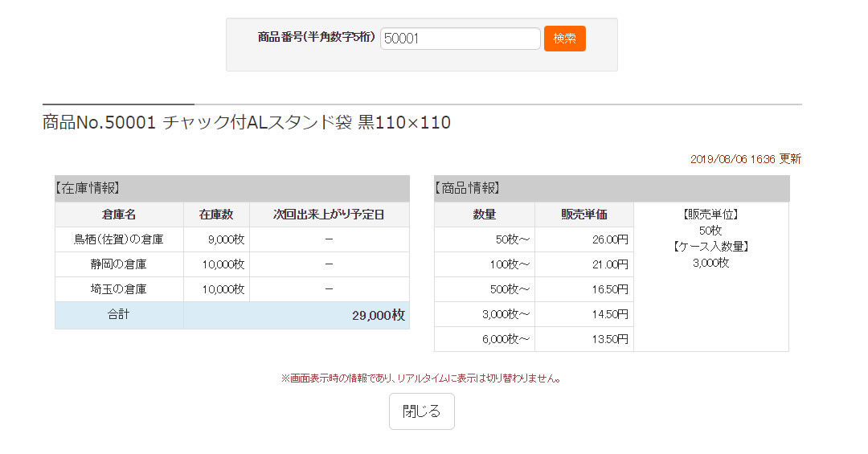
Task: Click the 数量 column header
Action: pos(485,215)
